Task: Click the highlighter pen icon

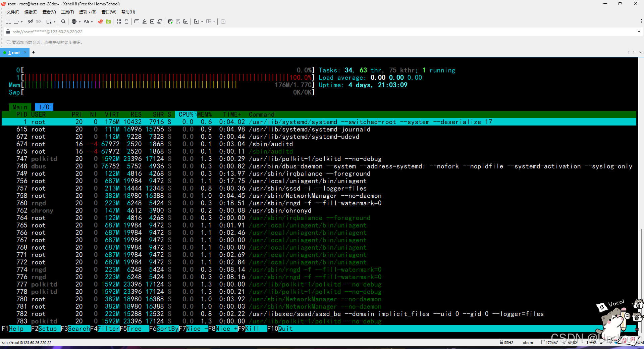Action: [145, 21]
